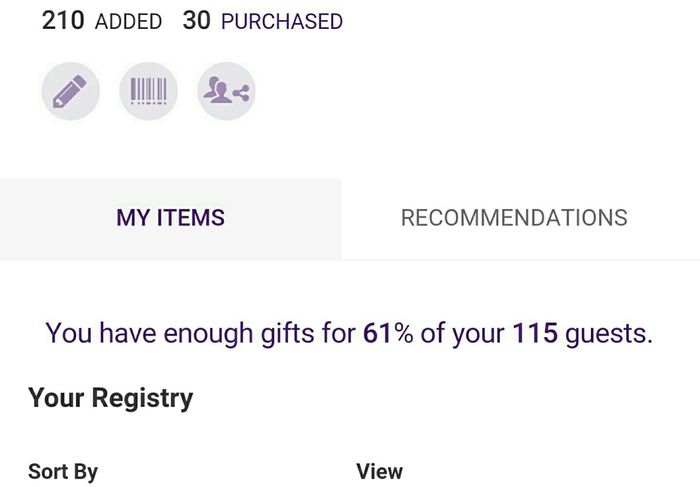
Task: Switch to the MY ITEMS tab
Action: (x=170, y=218)
